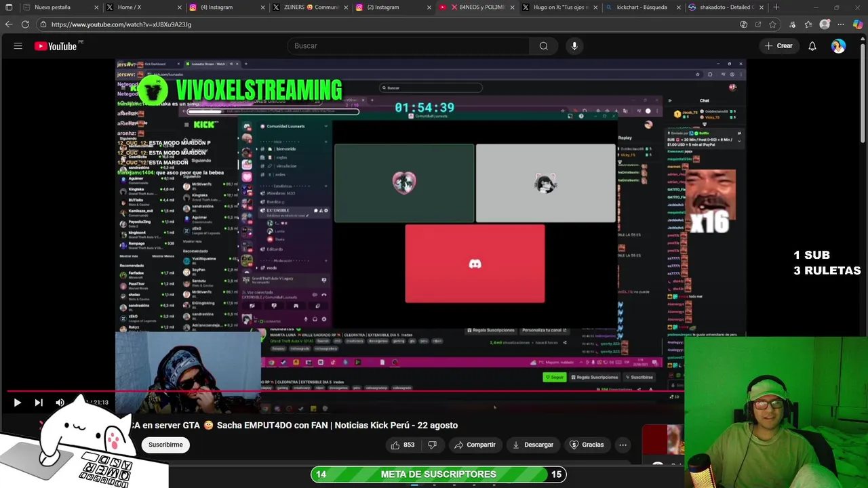Open the Compartir share dialog

475,445
